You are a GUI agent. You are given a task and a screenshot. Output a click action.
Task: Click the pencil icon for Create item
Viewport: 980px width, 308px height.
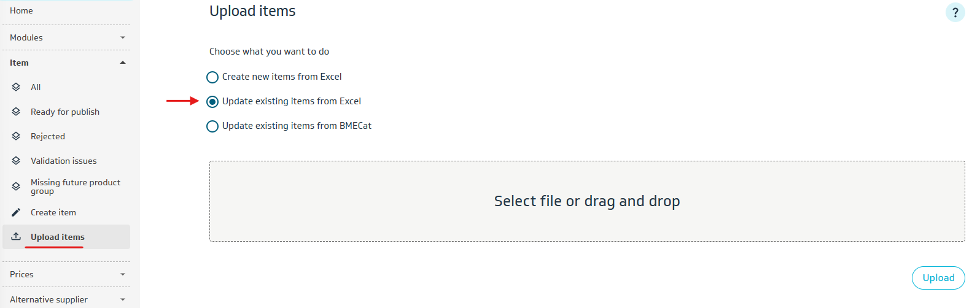[x=16, y=212]
